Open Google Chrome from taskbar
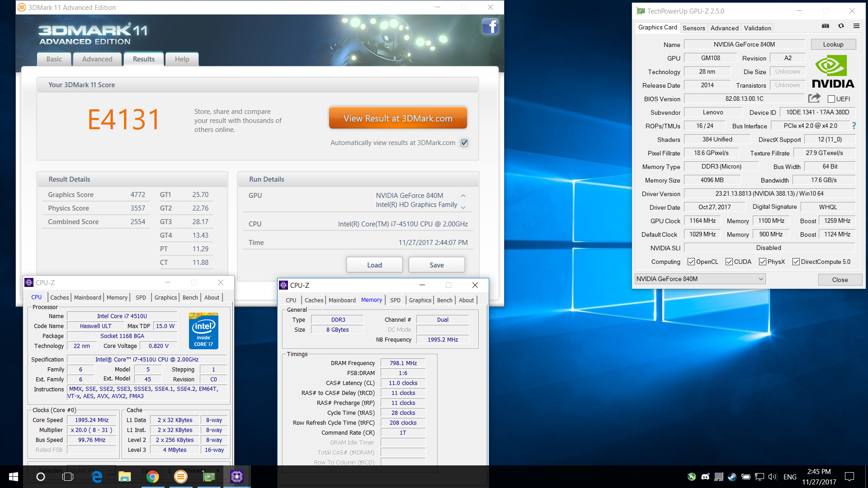868x488 pixels. pos(152,477)
